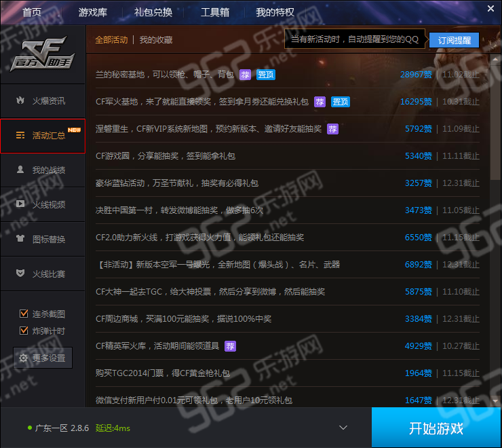Open the CF周边商城 activity link

[x=183, y=319]
